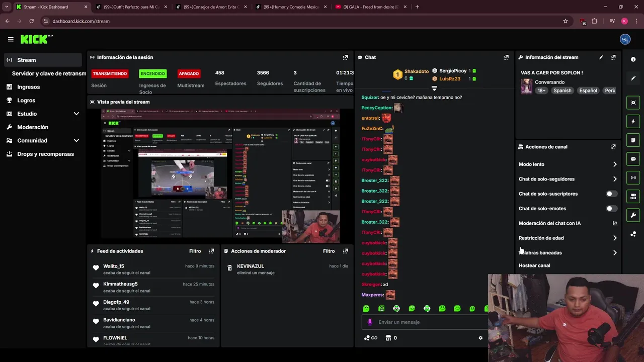Viewport: 644px width, 362px height.
Task: Click the three-dots cluster icon in right rail
Action: click(633, 234)
